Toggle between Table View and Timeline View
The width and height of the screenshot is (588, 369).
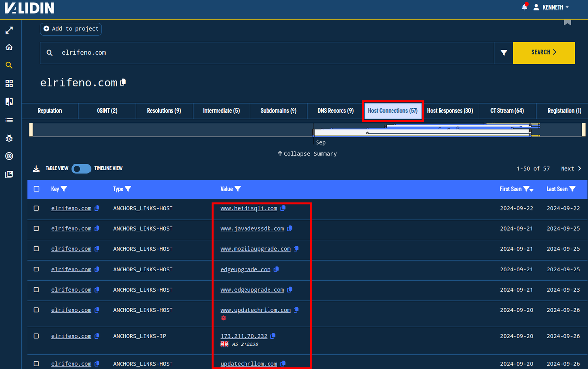pyautogui.click(x=81, y=169)
